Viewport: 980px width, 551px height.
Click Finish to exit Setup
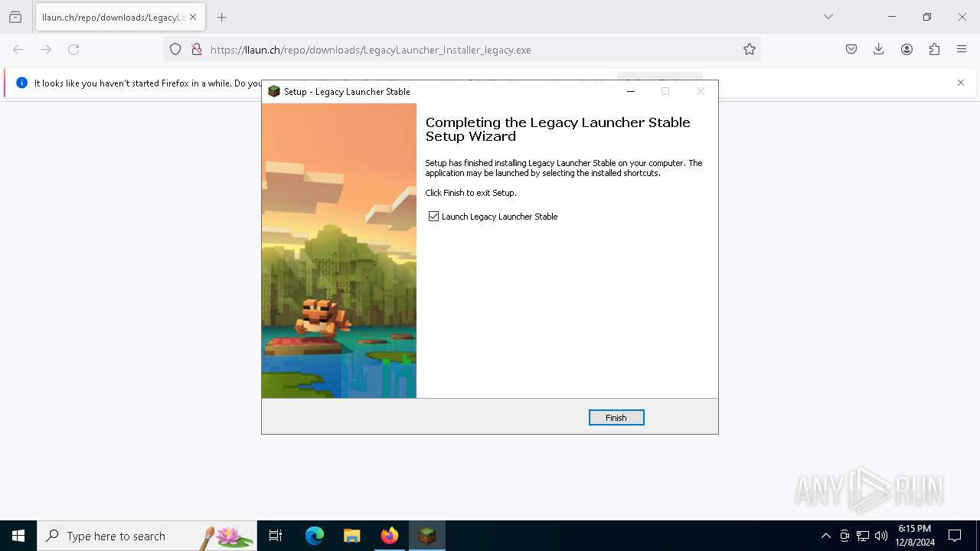[616, 417]
